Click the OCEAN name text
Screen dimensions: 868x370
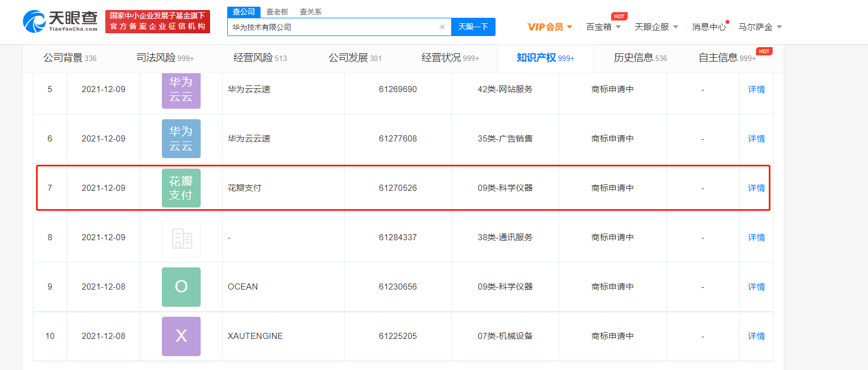pos(243,287)
